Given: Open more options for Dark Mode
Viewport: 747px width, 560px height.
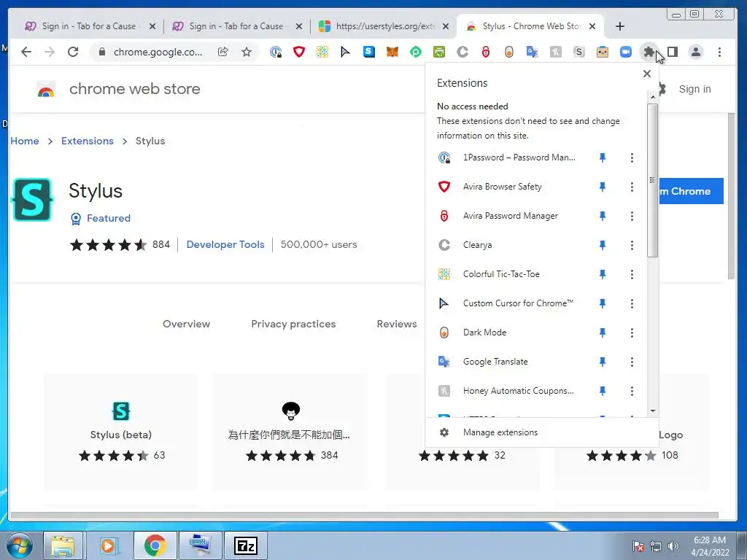Looking at the screenshot, I should pyautogui.click(x=632, y=332).
